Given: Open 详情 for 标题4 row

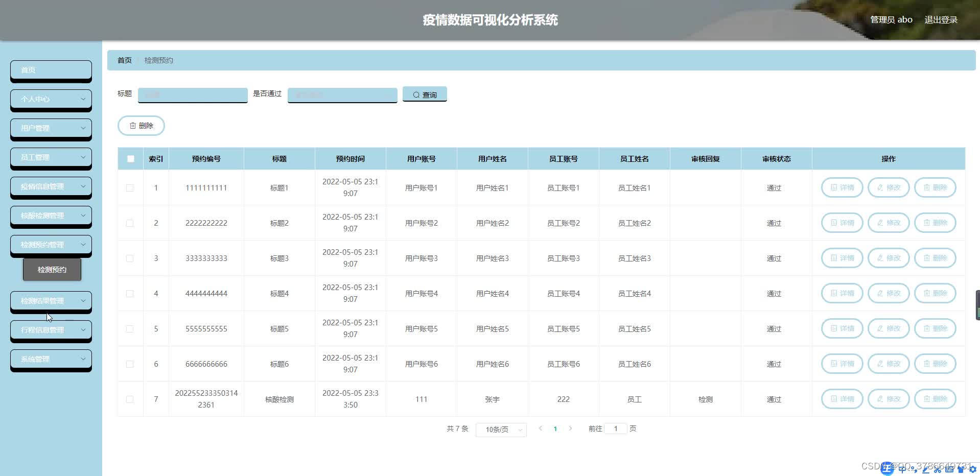Looking at the screenshot, I should [842, 293].
